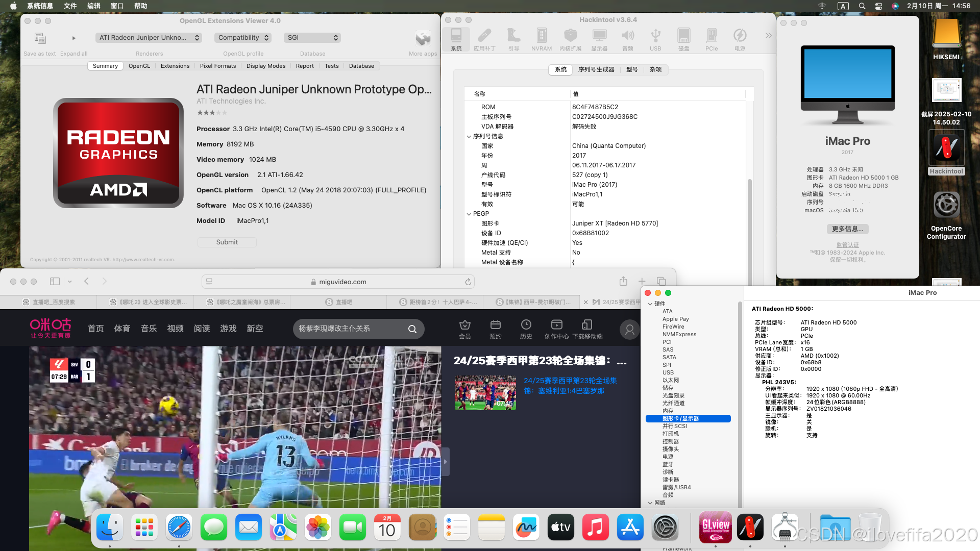The image size is (980, 551).
Task: Launch GLview from the Dock
Action: (x=715, y=527)
